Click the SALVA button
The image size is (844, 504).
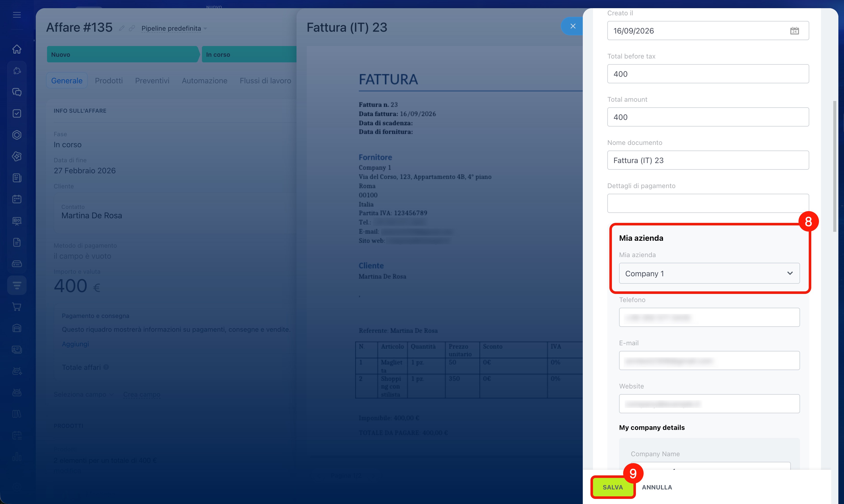point(613,487)
